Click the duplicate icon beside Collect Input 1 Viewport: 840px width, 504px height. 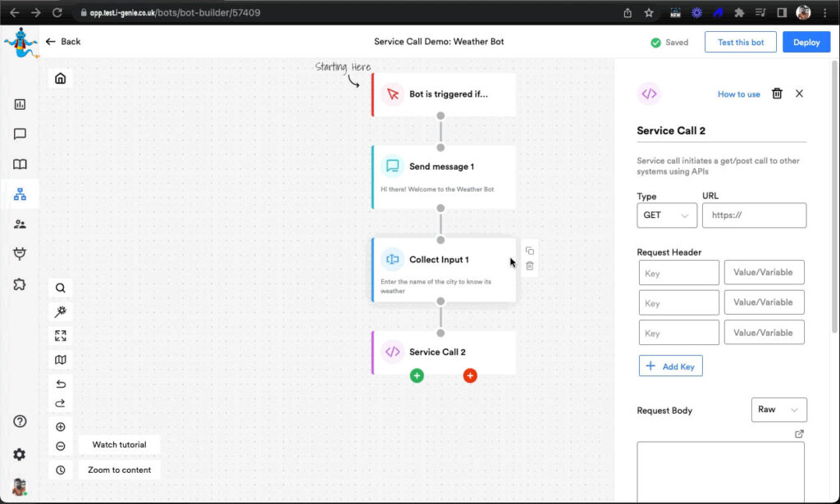pyautogui.click(x=530, y=251)
